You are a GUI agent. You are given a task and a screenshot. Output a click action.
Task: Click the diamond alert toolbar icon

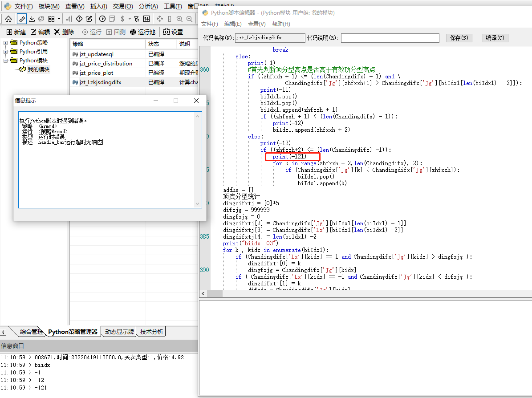tap(79, 19)
